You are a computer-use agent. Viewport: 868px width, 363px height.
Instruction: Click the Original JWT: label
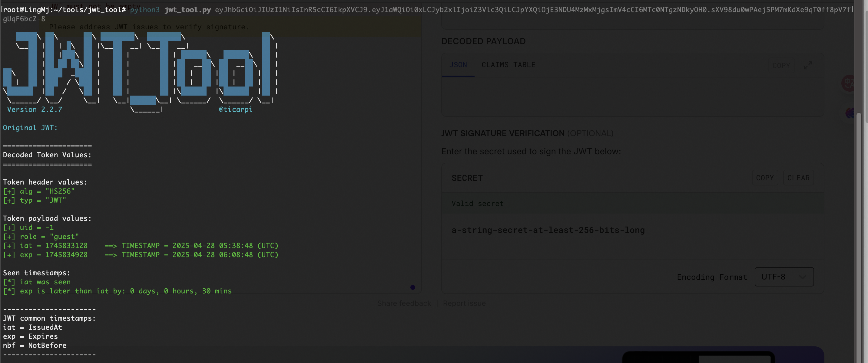point(30,128)
